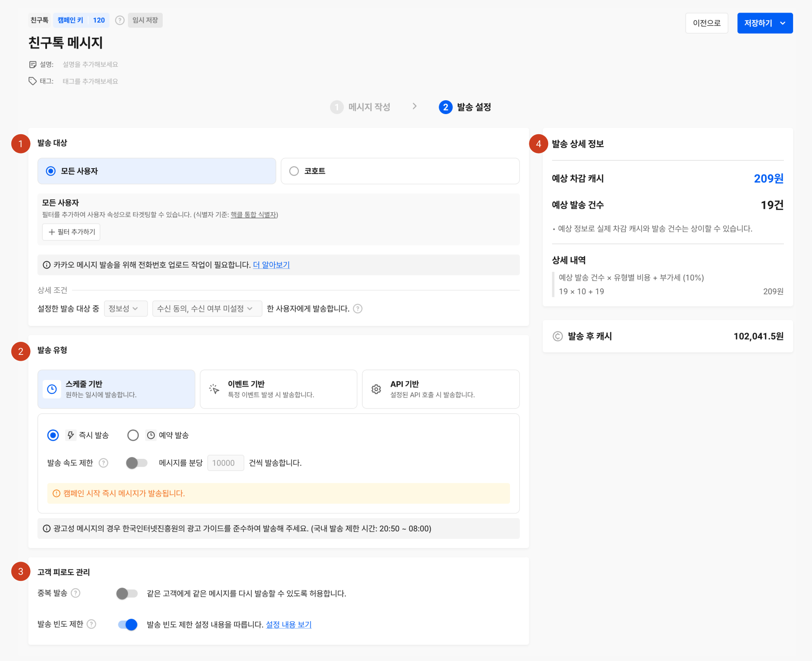Image resolution: width=812 pixels, height=661 pixels.
Task: Choose the 예약 발송 radio button
Action: pos(133,435)
